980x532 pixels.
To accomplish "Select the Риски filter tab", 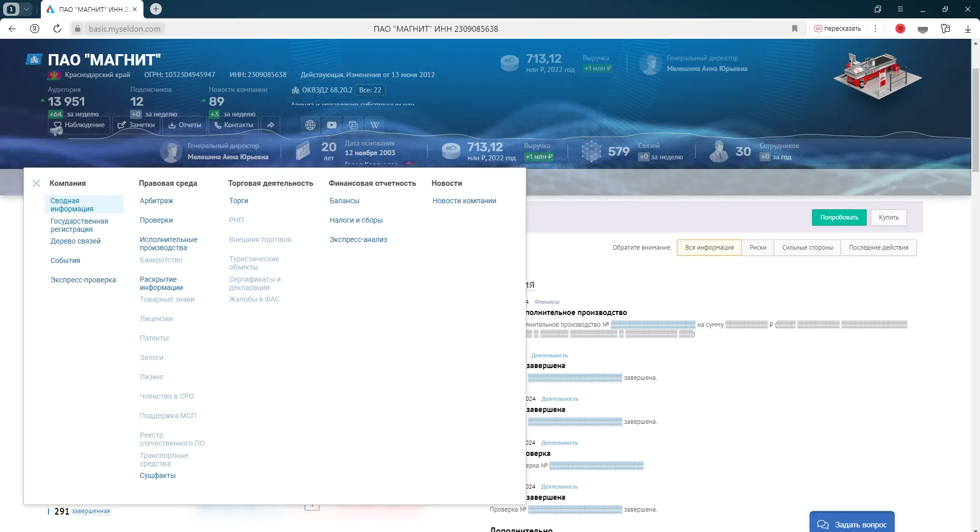I will pos(758,248).
